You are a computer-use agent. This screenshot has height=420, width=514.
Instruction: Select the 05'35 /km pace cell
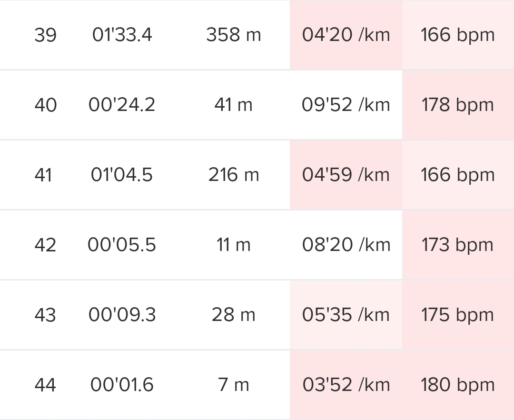point(346,315)
